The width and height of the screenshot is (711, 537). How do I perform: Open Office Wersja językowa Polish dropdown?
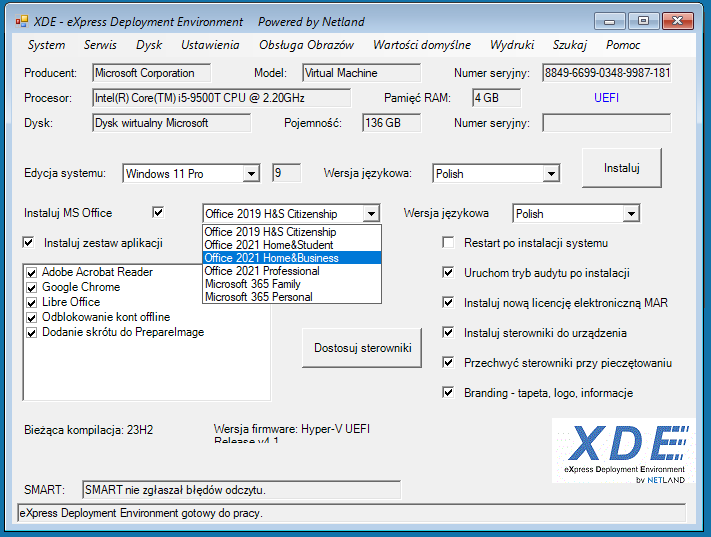click(x=630, y=214)
